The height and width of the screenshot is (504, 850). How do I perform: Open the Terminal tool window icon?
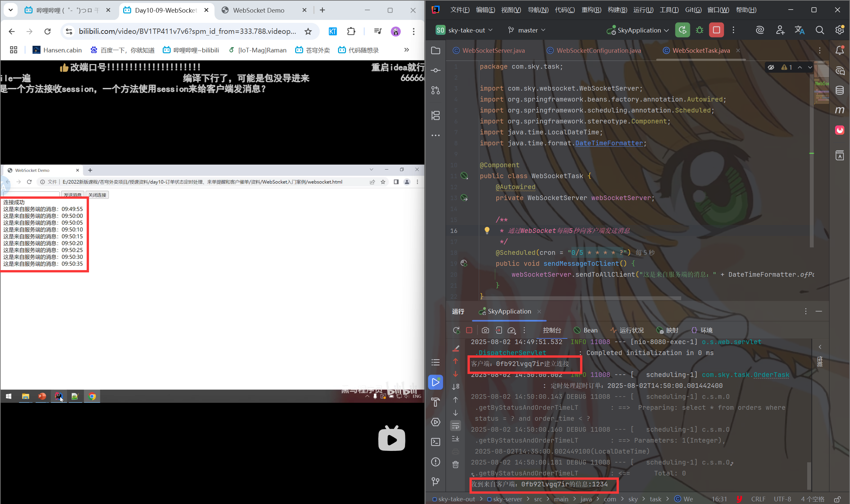coord(435,442)
